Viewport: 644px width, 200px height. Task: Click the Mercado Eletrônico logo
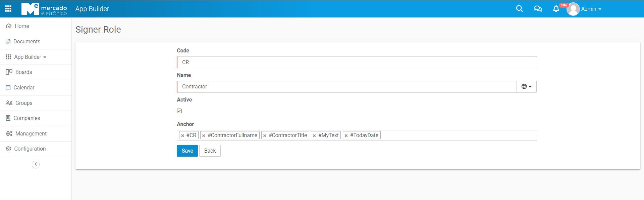point(44,9)
